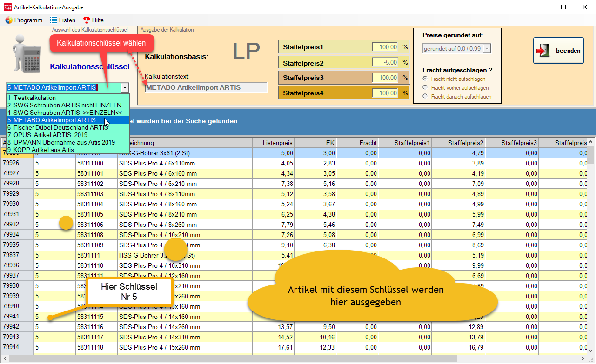Screen dimensions: 596x364
Task: Click the Staffelpreis4 percent field
Action: tap(385, 93)
